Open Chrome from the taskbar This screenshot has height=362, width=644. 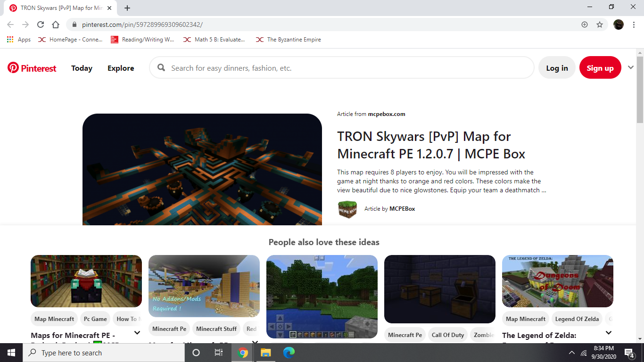[x=243, y=353]
